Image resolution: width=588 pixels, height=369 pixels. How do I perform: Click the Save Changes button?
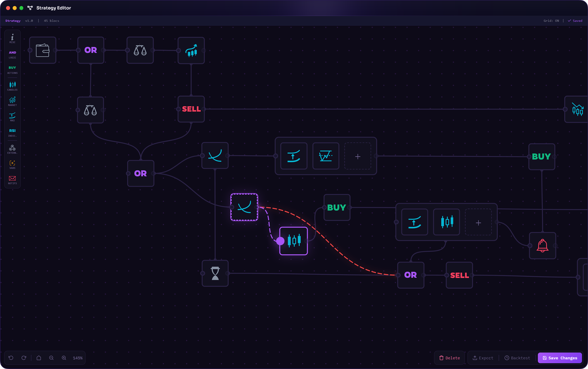coord(560,358)
